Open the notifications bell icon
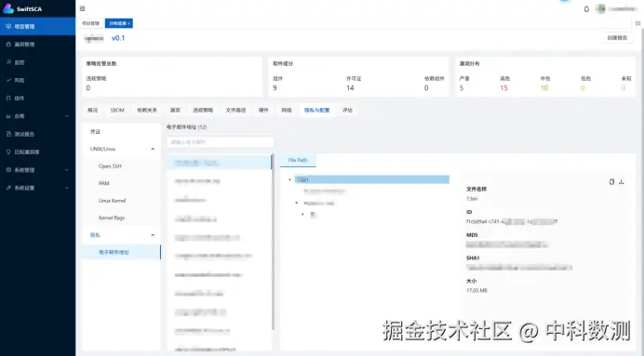The height and width of the screenshot is (356, 644). (x=586, y=9)
